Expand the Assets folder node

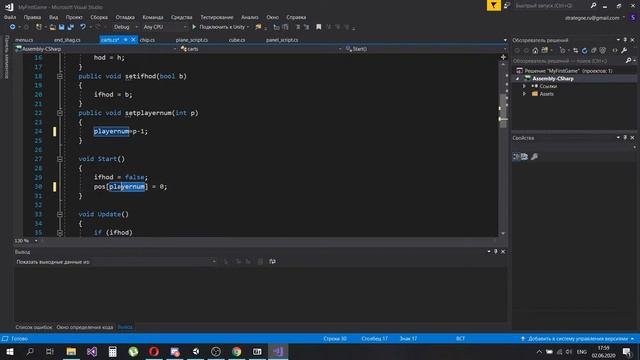(x=524, y=94)
